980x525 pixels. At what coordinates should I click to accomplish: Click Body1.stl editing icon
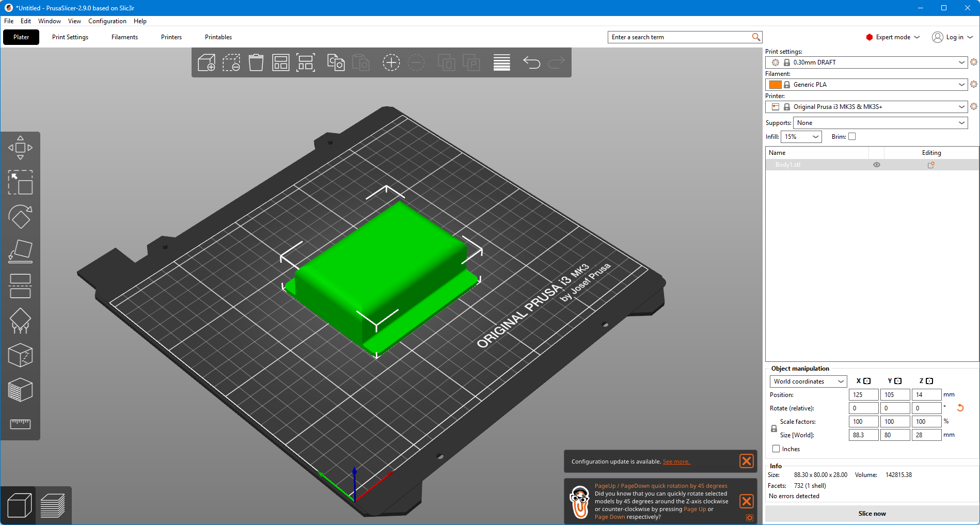[931, 165]
